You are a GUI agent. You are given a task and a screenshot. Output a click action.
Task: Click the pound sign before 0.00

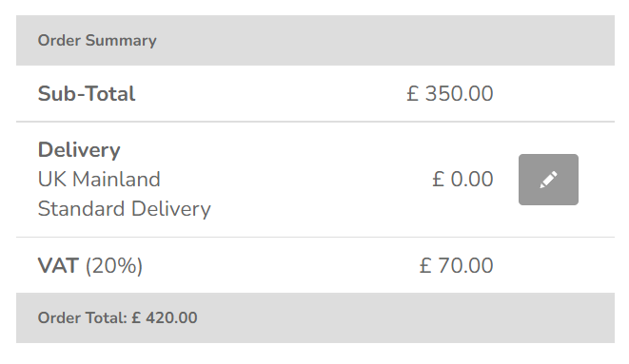point(438,179)
